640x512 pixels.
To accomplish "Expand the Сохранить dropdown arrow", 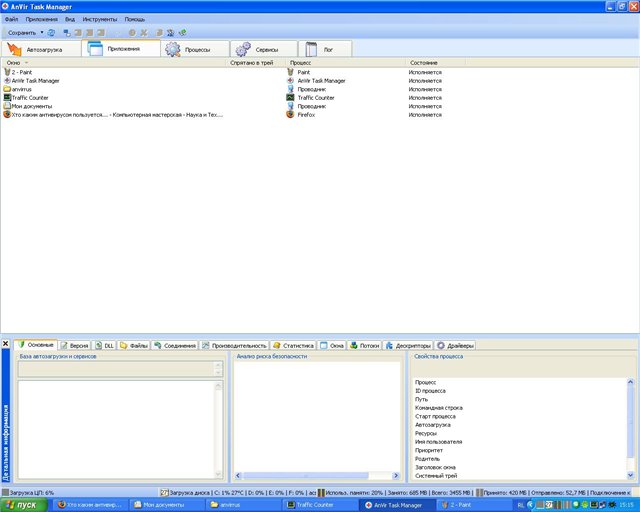I will (x=42, y=33).
